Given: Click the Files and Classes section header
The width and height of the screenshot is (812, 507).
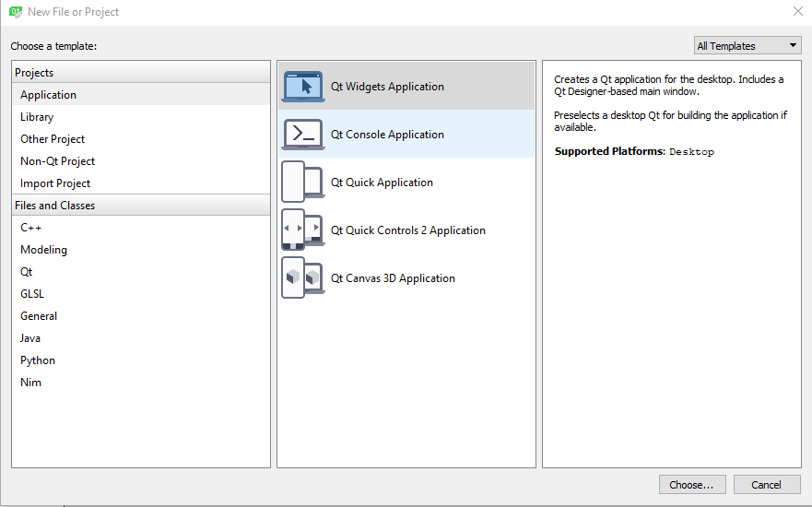Looking at the screenshot, I should tap(141, 205).
